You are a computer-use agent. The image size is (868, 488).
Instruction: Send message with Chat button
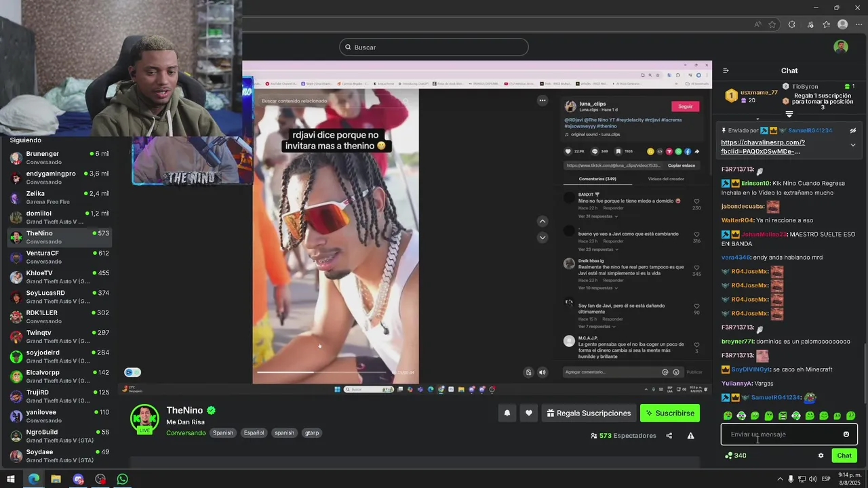click(x=844, y=455)
